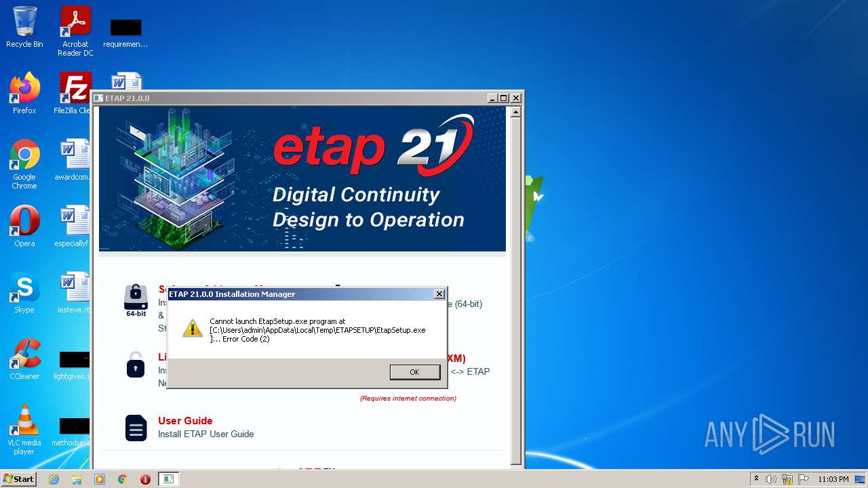
Task: Open Recycle Bin desktop icon
Action: click(24, 27)
